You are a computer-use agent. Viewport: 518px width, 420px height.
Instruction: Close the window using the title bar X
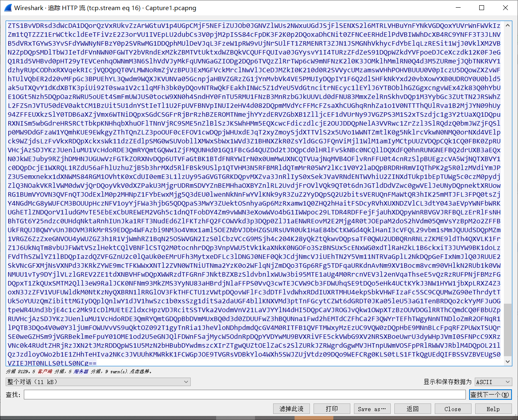[x=505, y=8]
